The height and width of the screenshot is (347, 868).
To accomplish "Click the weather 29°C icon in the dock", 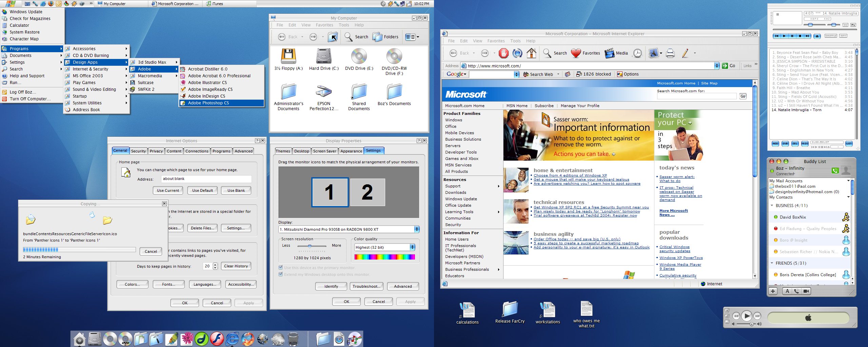I will point(278,339).
